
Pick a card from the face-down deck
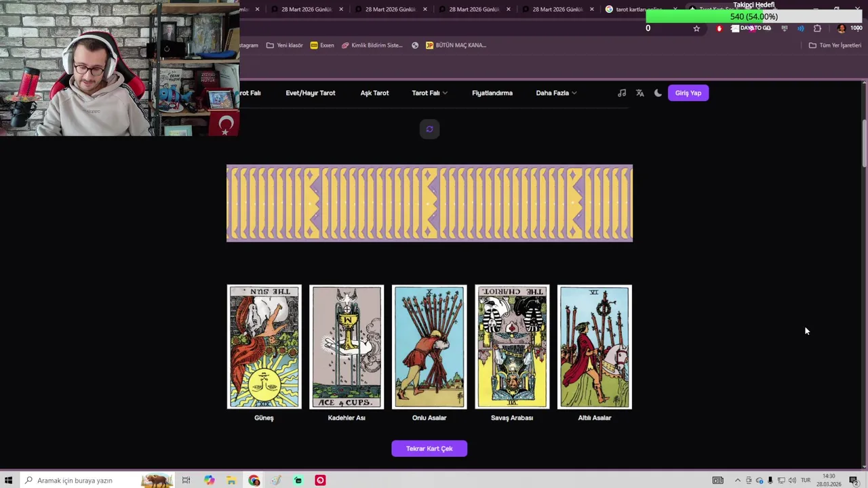click(x=429, y=203)
